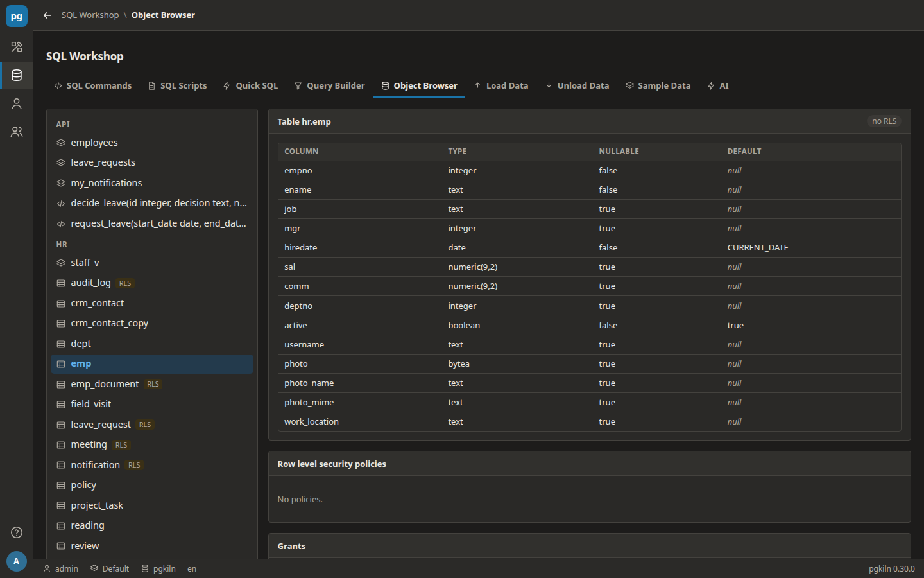Click the en language status bar item
The image size is (924, 578).
pyautogui.click(x=192, y=569)
